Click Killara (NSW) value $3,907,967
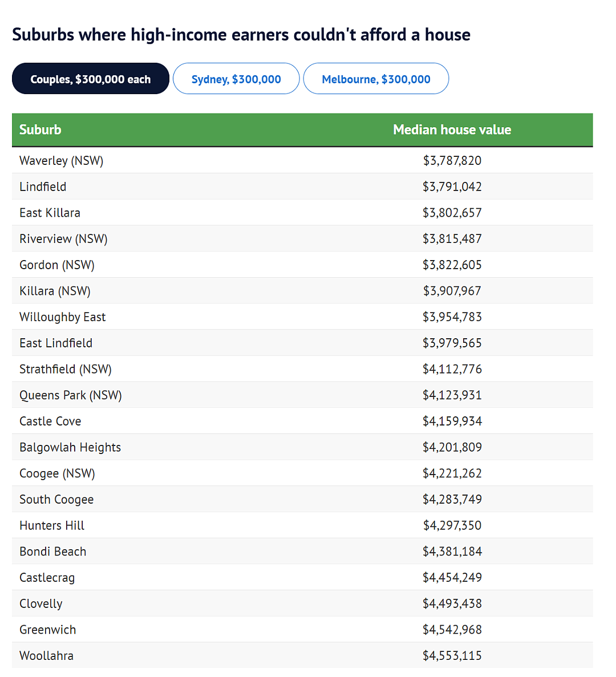 [x=452, y=291]
